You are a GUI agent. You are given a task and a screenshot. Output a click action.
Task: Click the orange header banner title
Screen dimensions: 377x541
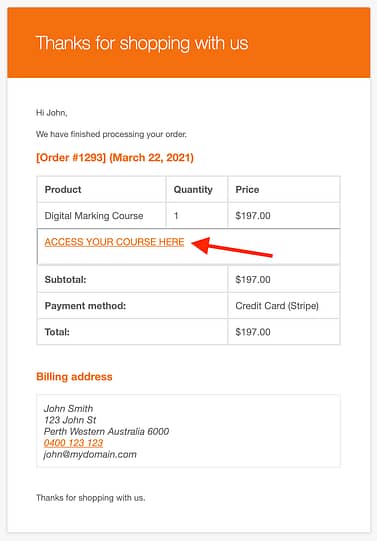[142, 43]
